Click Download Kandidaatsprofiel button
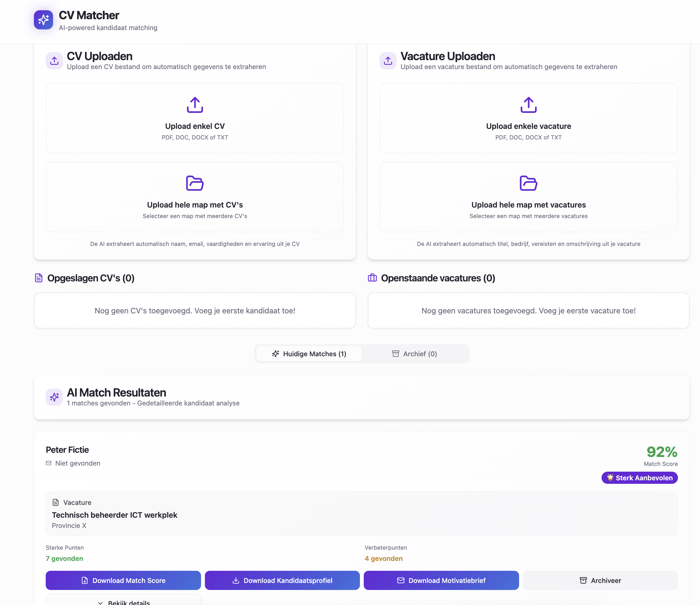 coord(282,580)
